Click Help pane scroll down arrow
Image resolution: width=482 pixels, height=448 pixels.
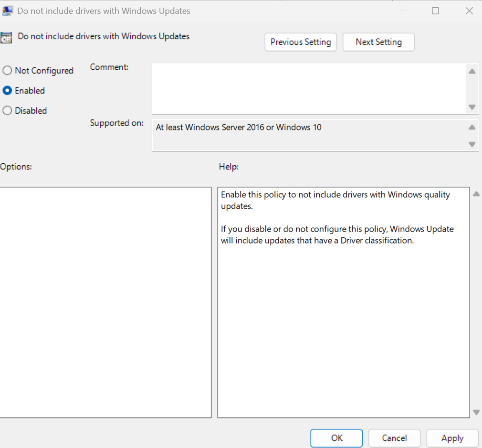point(476,412)
